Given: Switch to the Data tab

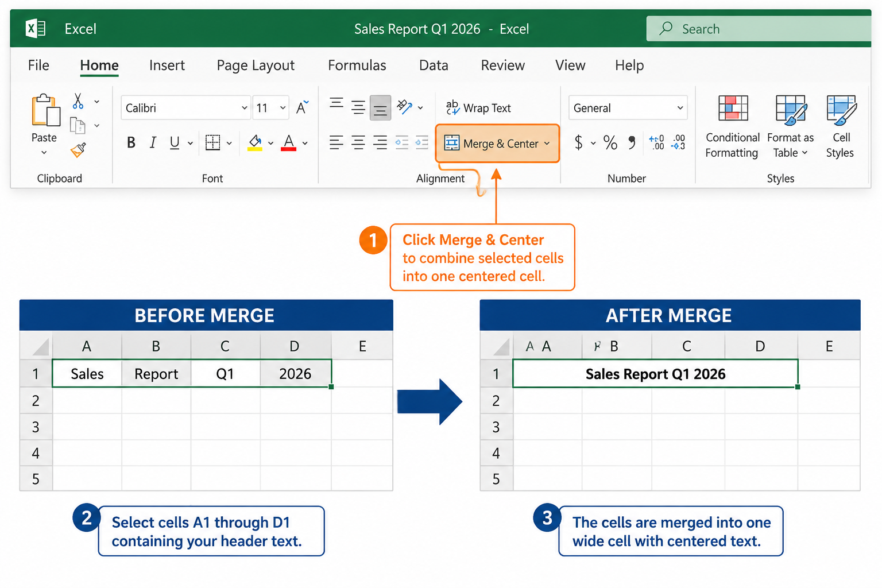Looking at the screenshot, I should pyautogui.click(x=434, y=65).
